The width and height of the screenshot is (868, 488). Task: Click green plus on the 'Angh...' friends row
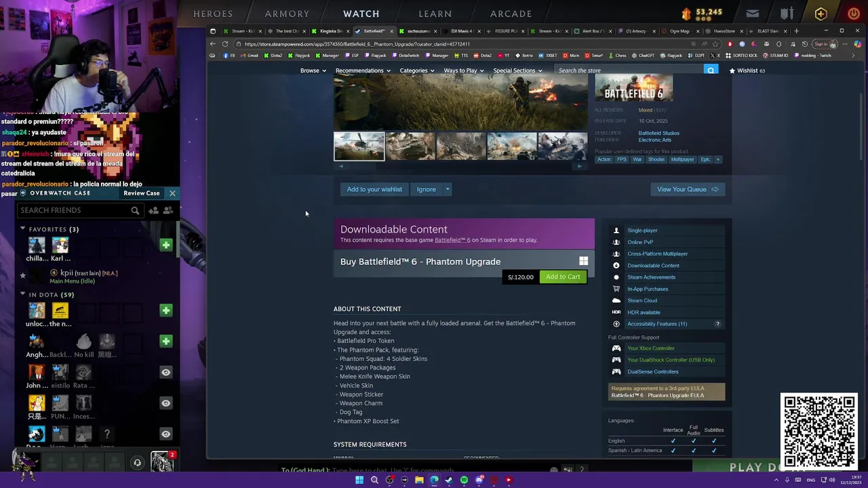(x=165, y=341)
